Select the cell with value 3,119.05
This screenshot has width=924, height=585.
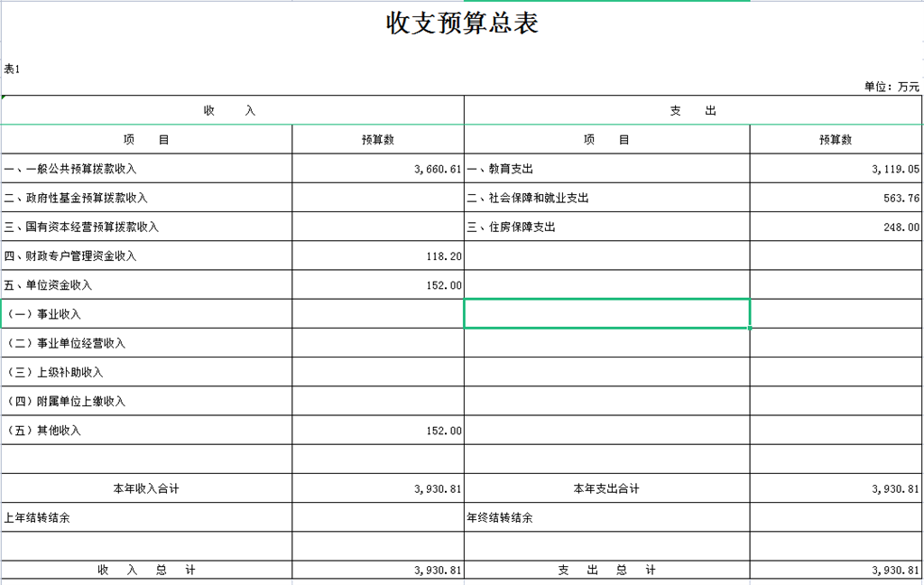pyautogui.click(x=836, y=169)
